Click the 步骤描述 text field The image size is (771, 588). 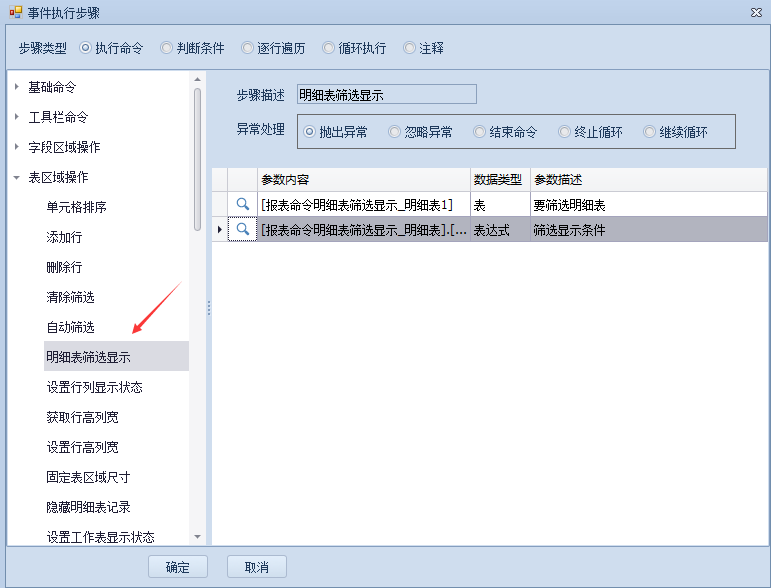[x=386, y=95]
